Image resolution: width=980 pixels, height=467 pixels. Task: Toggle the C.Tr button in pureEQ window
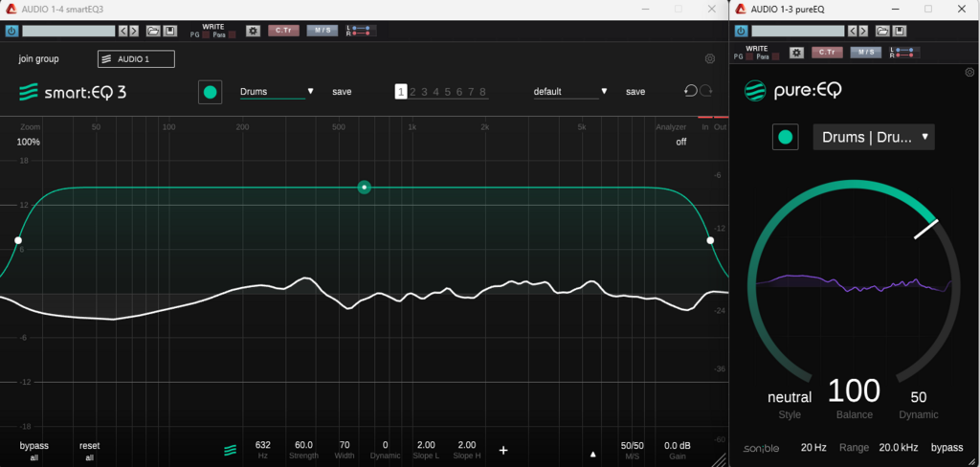pos(827,52)
